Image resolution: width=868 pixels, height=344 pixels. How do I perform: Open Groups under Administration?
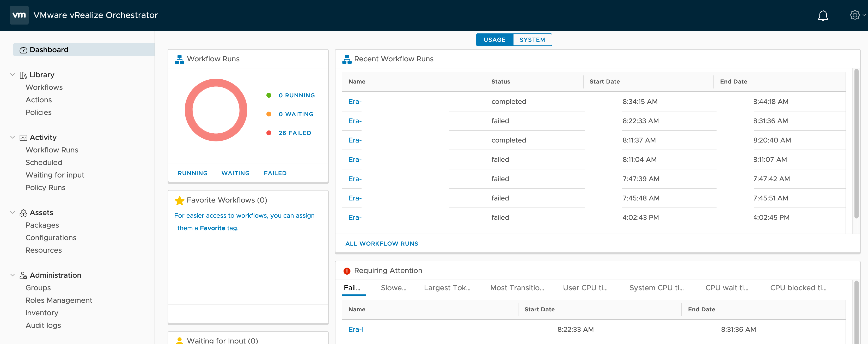click(38, 288)
